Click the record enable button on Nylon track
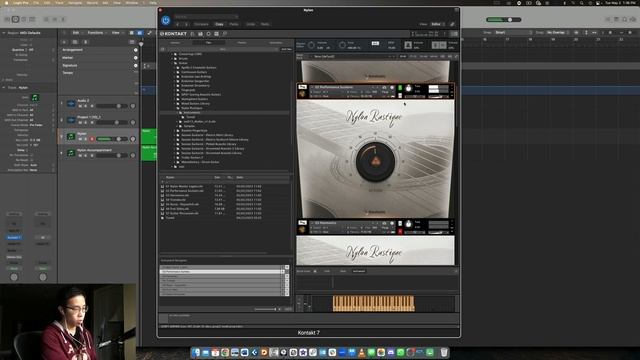This screenshot has height=360, width=640. (92, 139)
